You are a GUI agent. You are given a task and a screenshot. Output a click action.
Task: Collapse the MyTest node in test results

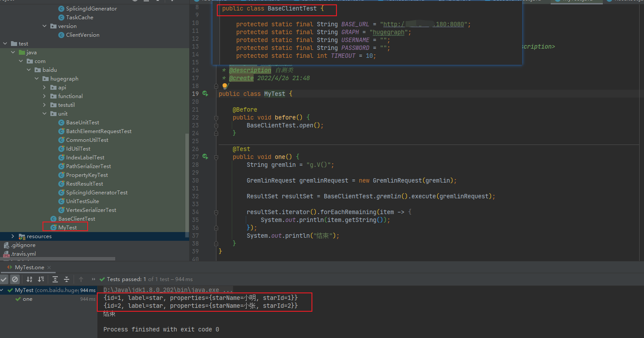[3, 290]
